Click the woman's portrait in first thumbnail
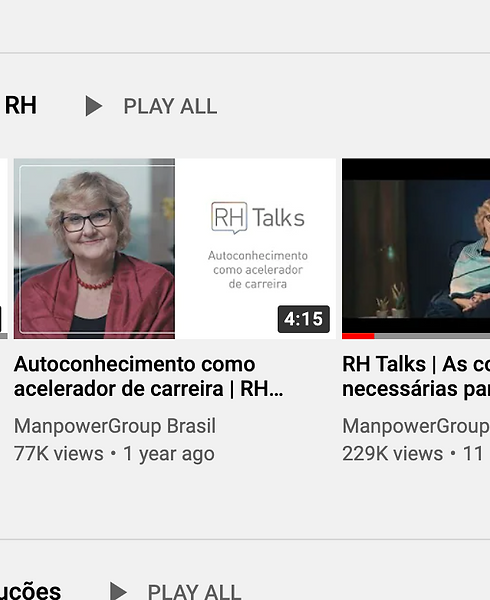Viewport: 490px width, 600px height. click(x=94, y=248)
